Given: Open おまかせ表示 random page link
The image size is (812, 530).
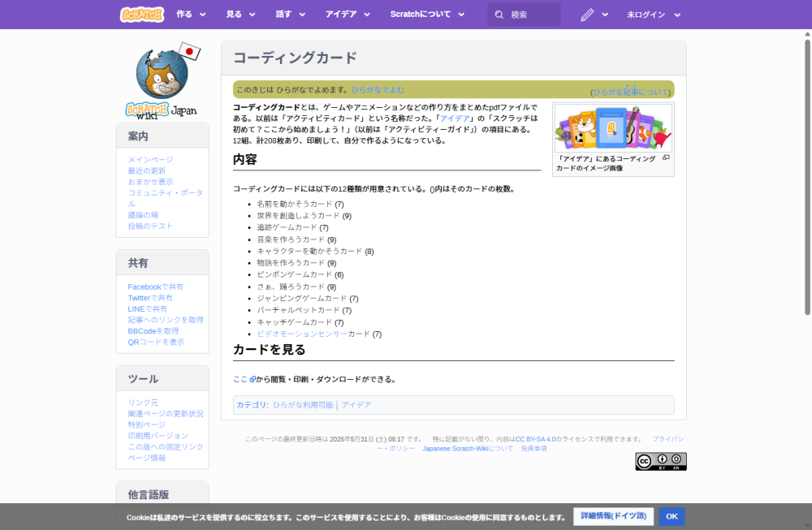Looking at the screenshot, I should pos(151,182).
